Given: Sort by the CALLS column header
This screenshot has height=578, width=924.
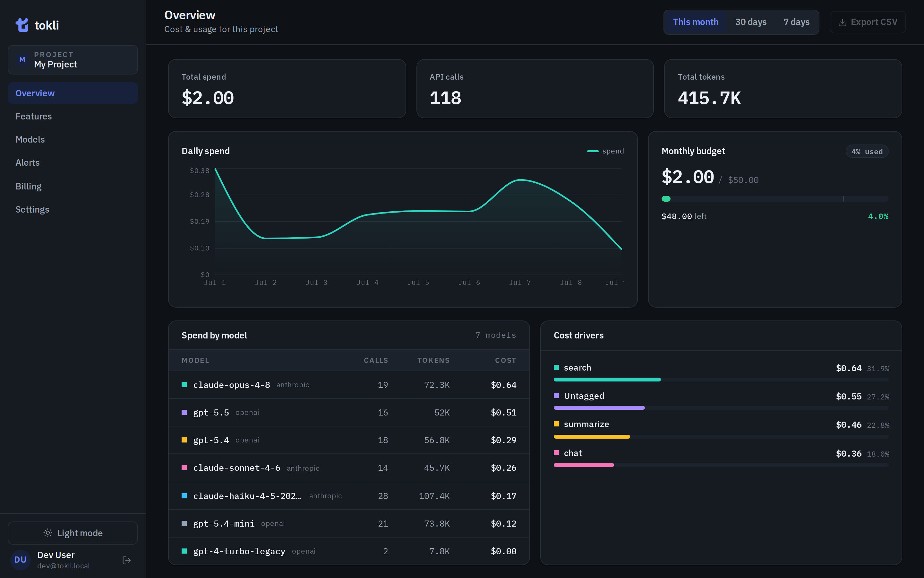Looking at the screenshot, I should 376,361.
